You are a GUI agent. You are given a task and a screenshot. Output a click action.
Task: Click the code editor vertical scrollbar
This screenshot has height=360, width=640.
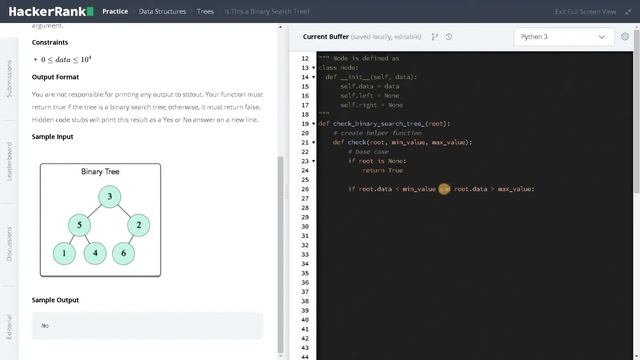coord(636,110)
